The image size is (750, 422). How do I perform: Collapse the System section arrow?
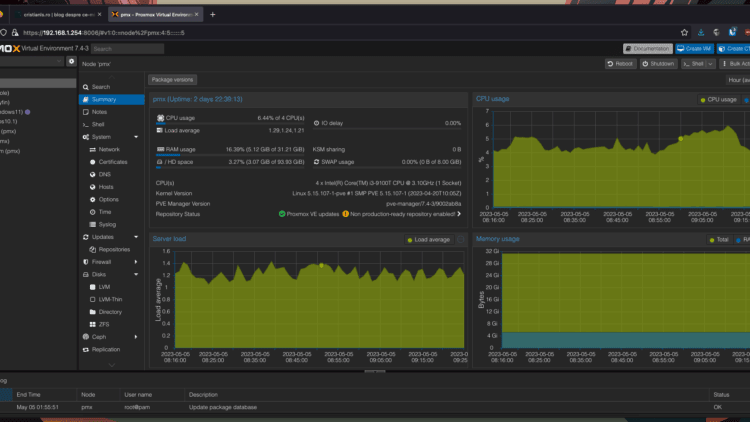point(136,137)
